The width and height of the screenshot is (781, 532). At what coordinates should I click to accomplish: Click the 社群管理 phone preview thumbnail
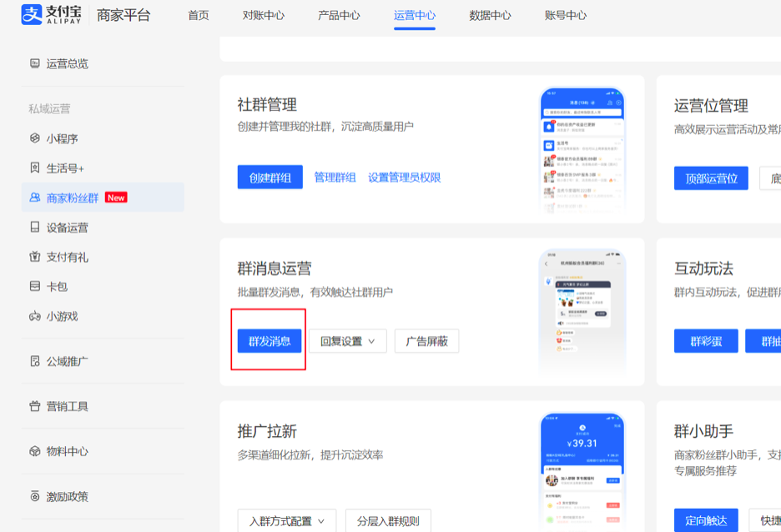(582, 148)
